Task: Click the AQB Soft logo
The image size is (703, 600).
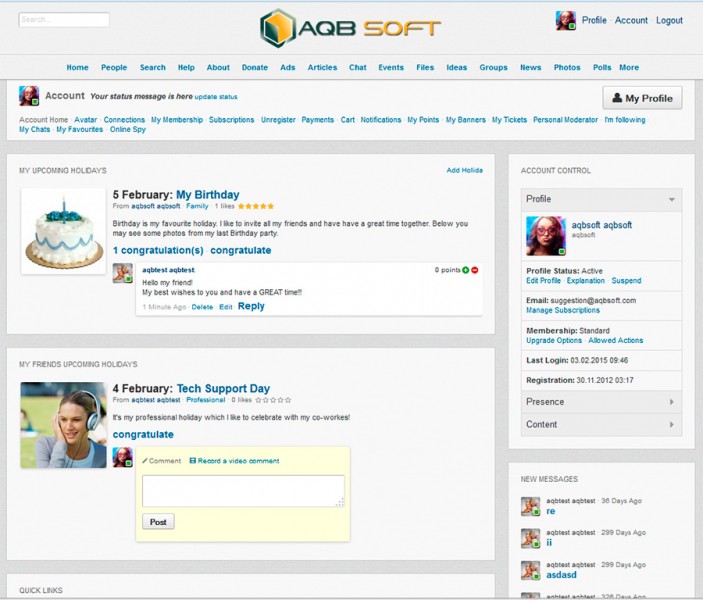Action: pyautogui.click(x=350, y=27)
